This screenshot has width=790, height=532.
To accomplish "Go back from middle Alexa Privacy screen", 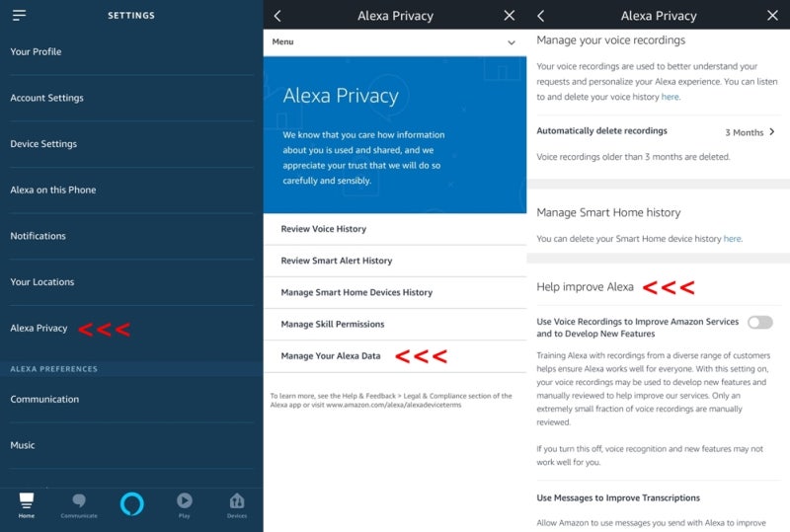I will tap(277, 16).
